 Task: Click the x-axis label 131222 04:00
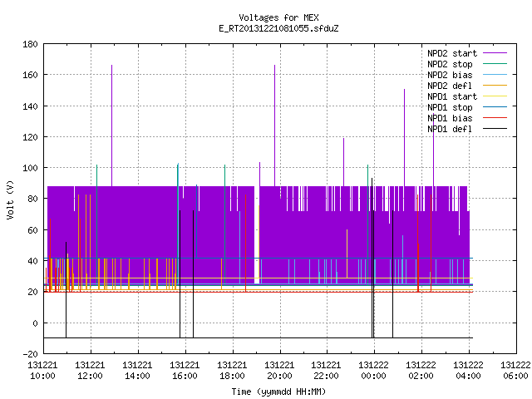pyautogui.click(x=468, y=371)
